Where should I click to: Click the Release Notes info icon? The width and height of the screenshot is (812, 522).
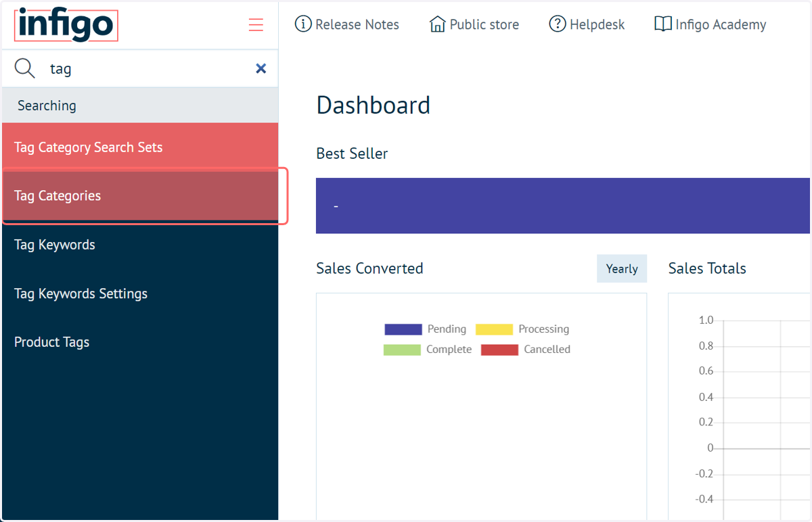coord(303,24)
